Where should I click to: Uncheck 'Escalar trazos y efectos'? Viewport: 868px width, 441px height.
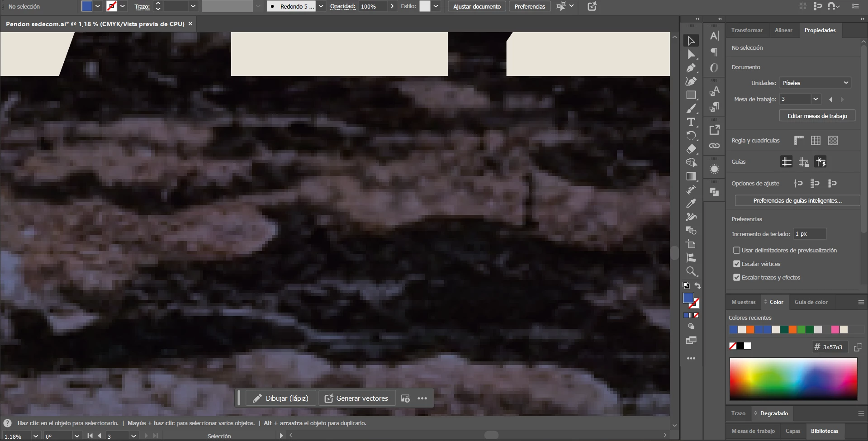[736, 277]
